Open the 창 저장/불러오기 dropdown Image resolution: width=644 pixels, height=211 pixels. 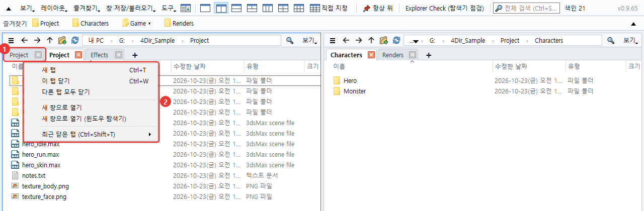(132, 8)
